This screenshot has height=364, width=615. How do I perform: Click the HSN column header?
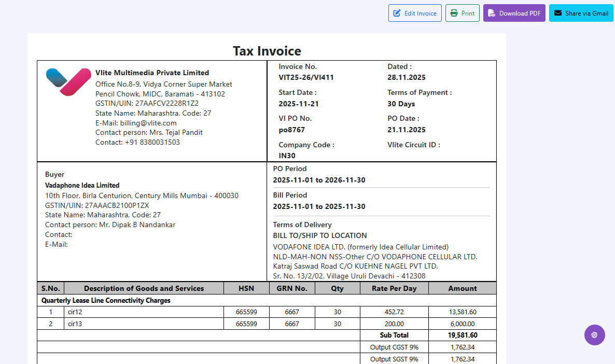click(246, 288)
